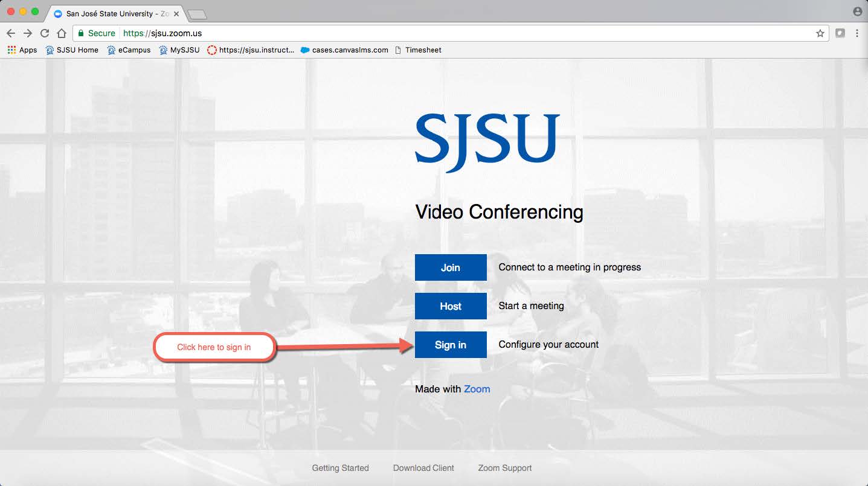868x486 pixels.
Task: Open the Apps bookmarks shortcut
Action: point(22,50)
